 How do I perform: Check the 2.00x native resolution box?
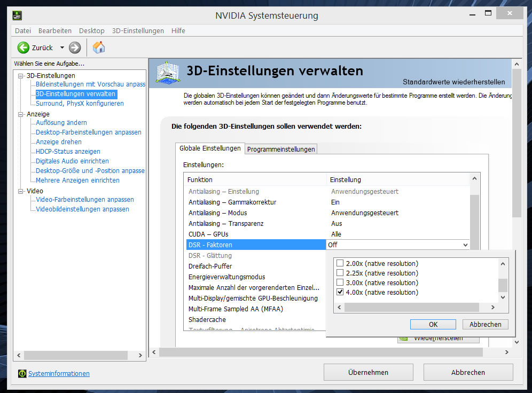click(340, 263)
